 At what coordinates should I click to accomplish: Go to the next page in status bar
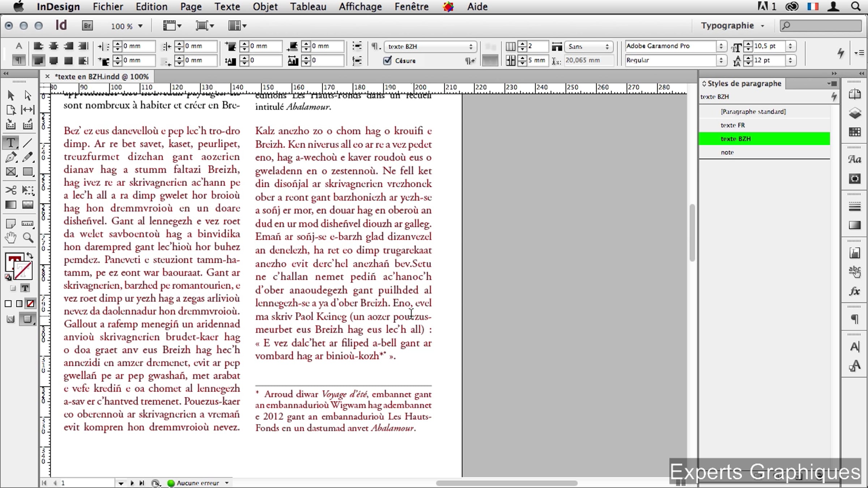[132, 483]
